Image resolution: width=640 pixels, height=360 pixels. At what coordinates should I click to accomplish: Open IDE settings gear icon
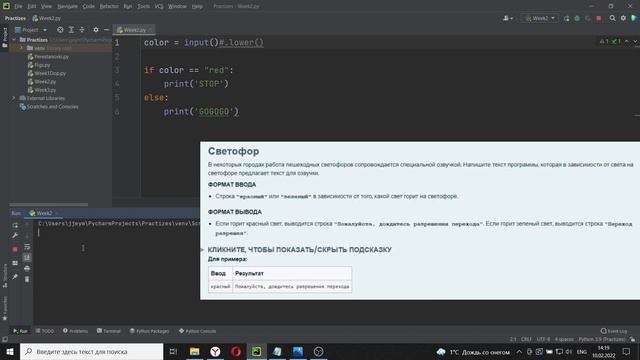623,18
